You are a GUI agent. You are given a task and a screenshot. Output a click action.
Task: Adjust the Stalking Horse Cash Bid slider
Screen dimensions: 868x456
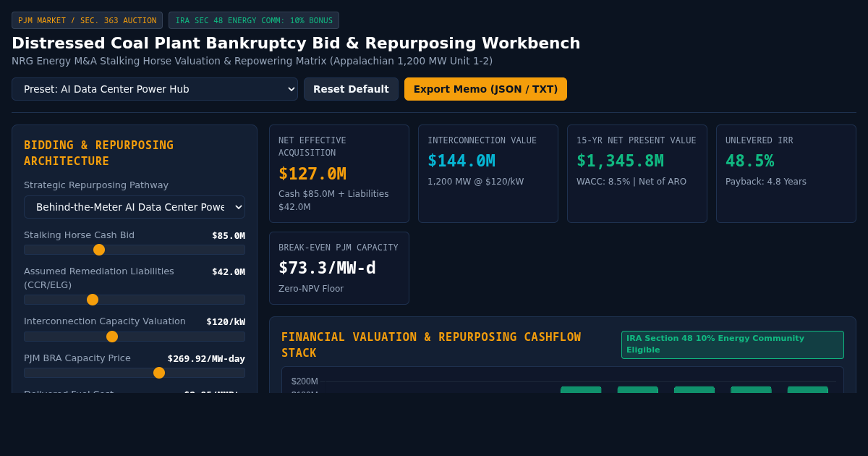(135, 250)
